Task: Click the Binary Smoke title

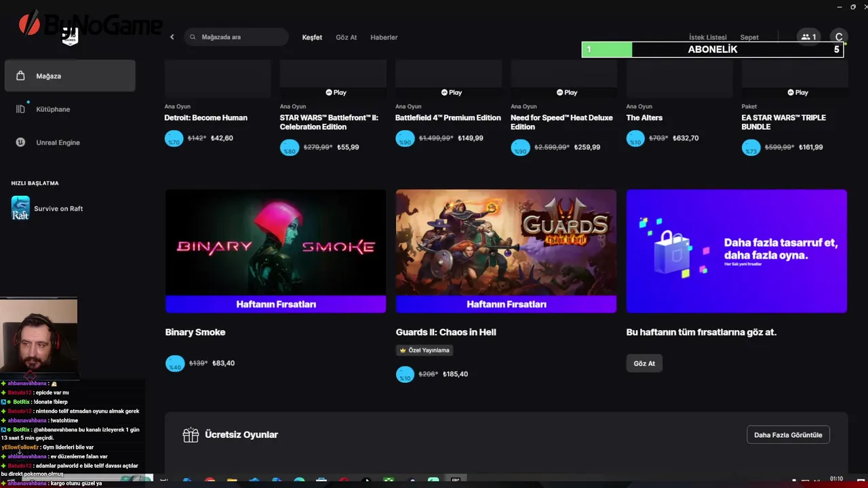Action: point(195,332)
